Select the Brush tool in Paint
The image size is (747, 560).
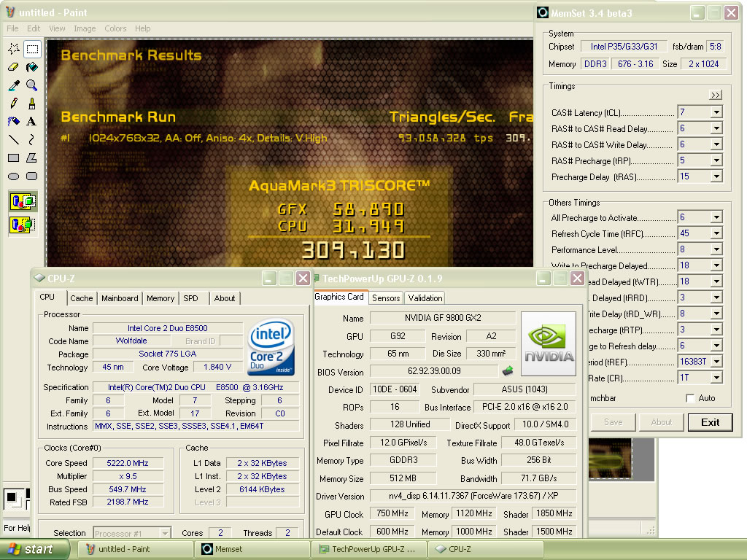coord(32,104)
